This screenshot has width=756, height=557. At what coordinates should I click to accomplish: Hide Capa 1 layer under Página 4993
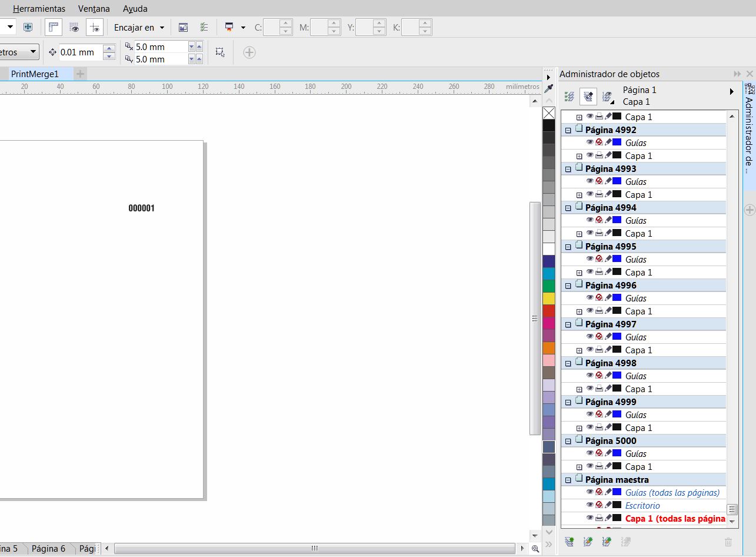[590, 194]
